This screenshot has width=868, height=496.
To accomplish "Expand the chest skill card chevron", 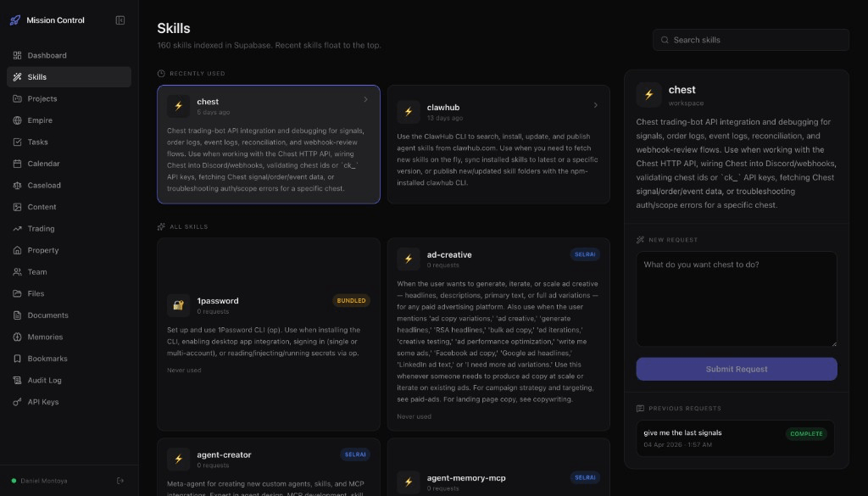I will coord(365,99).
